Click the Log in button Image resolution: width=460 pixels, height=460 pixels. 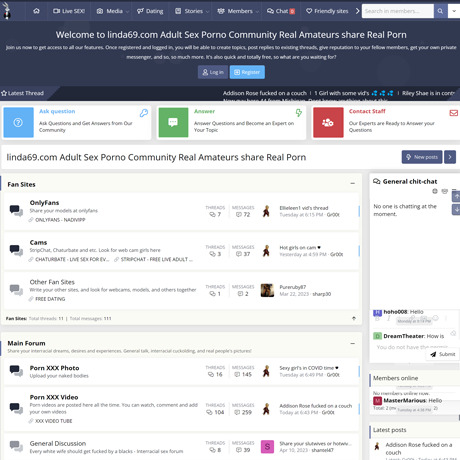click(x=213, y=72)
